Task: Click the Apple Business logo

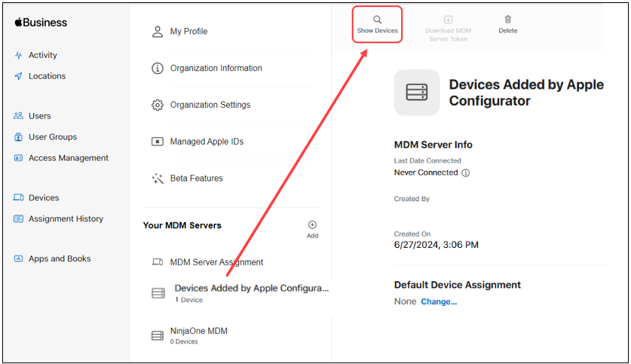Action: 41,23
